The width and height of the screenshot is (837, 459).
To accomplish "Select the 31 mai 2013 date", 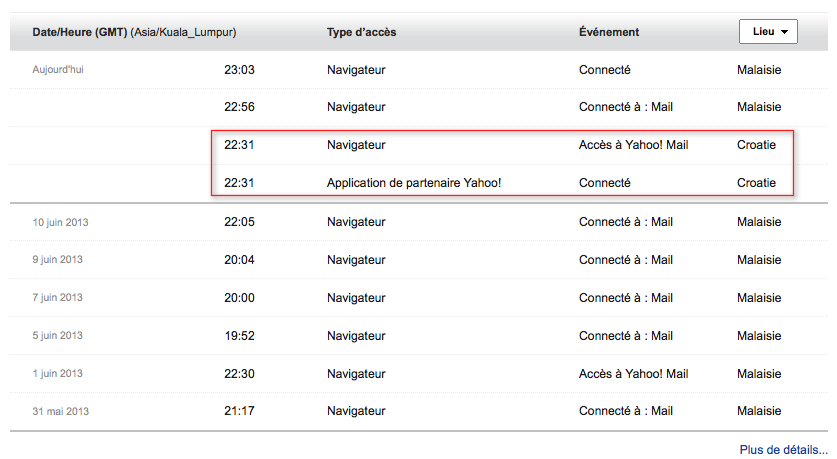I will click(x=60, y=411).
